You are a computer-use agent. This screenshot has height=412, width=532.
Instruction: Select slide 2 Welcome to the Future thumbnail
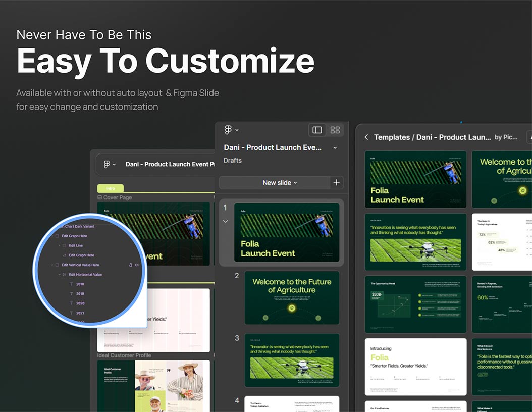tap(292, 298)
